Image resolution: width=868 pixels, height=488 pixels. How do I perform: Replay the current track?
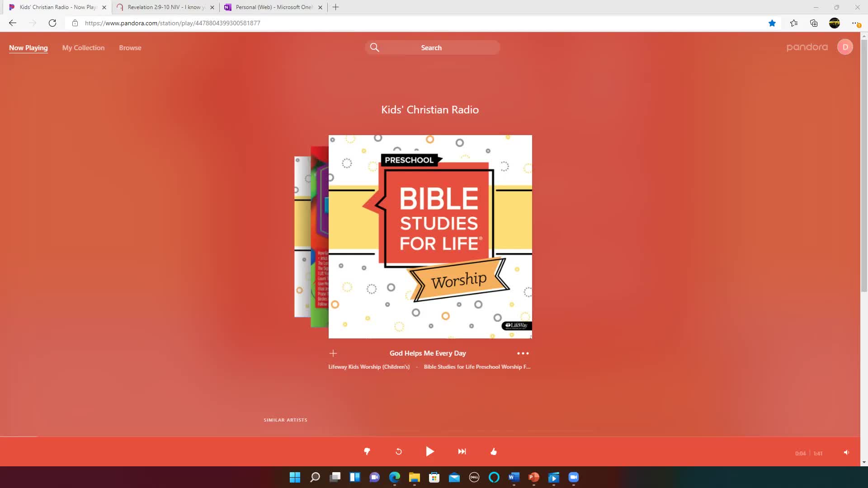click(399, 451)
